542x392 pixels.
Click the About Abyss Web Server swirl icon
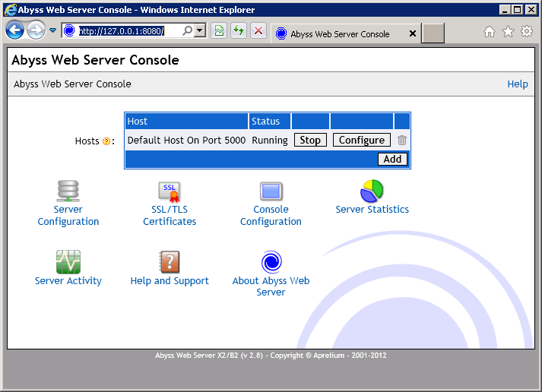271,262
